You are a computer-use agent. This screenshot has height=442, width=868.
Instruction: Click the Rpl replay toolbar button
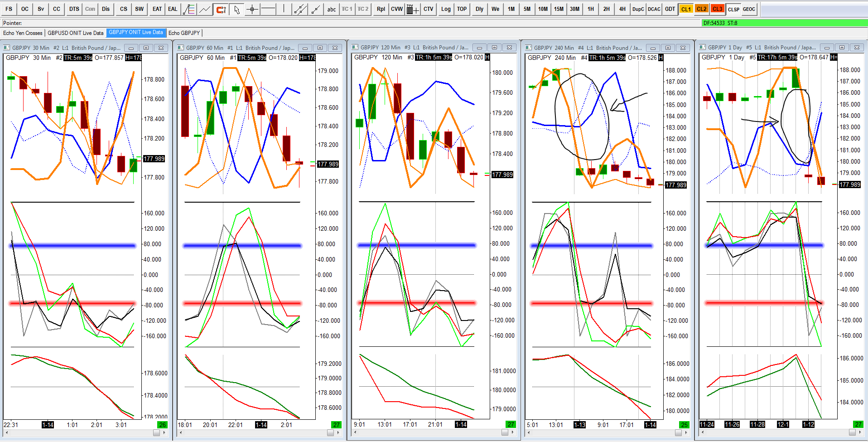coord(381,9)
